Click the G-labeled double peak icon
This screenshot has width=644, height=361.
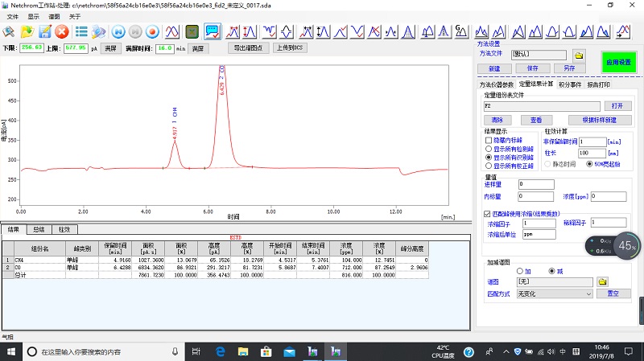coord(460,31)
